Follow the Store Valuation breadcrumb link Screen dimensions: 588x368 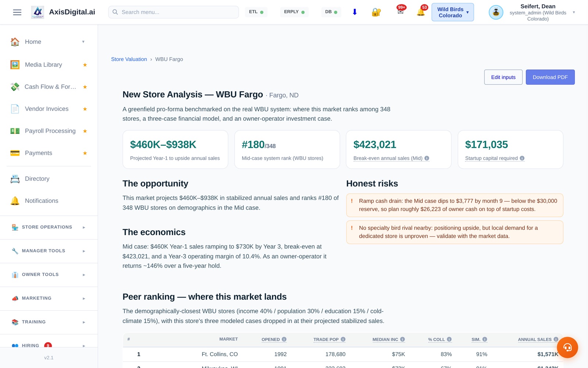129,59
